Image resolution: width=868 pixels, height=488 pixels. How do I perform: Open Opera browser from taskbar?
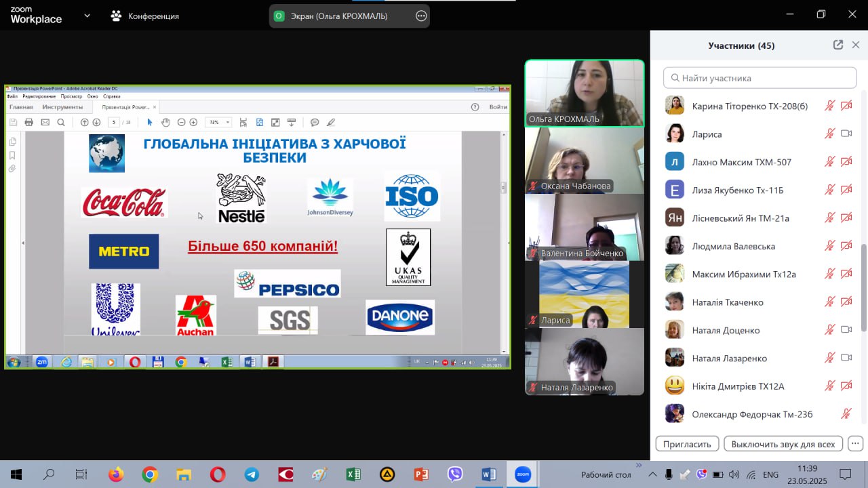(x=218, y=474)
